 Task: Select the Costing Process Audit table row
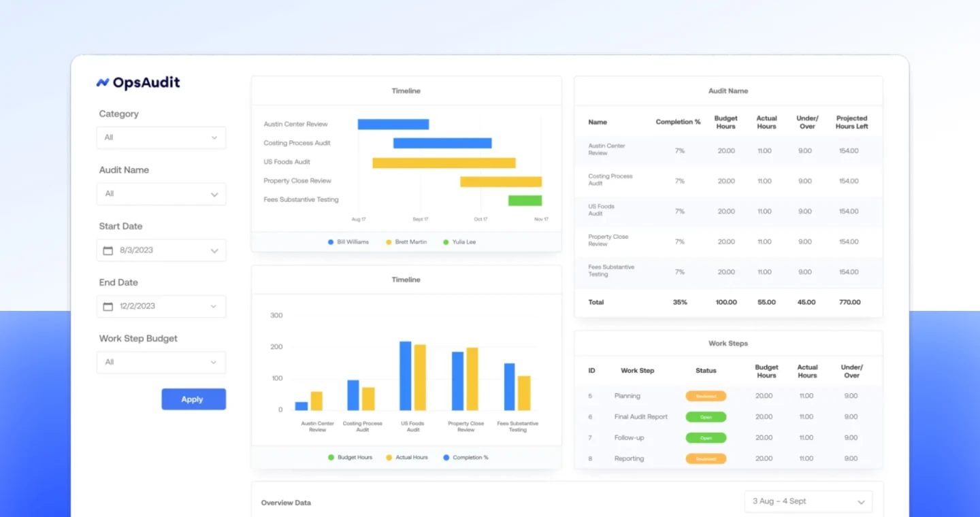pyautogui.click(x=728, y=181)
